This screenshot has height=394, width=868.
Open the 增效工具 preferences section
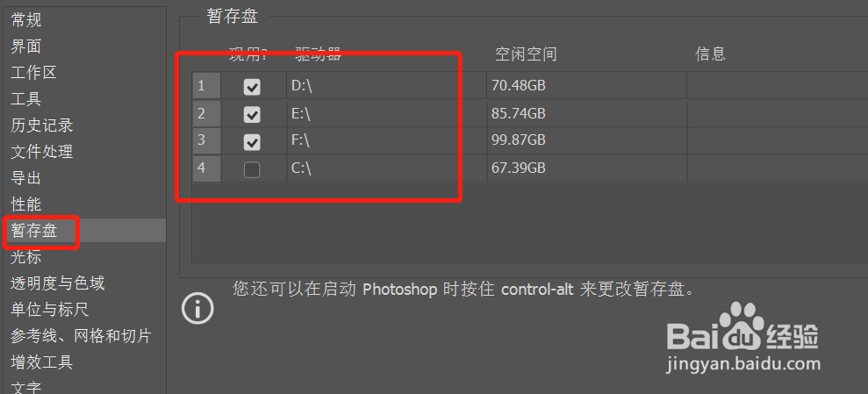[x=42, y=362]
